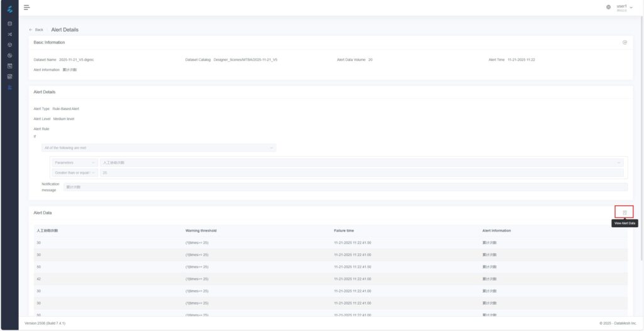644x331 pixels.
Task: Click the View Alert Data icon
Action: 625,213
